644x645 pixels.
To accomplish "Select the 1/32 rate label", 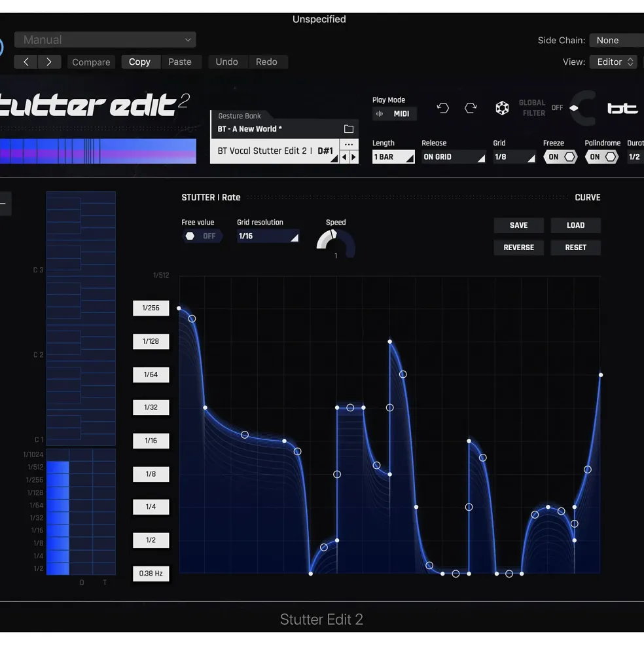I will [x=151, y=408].
